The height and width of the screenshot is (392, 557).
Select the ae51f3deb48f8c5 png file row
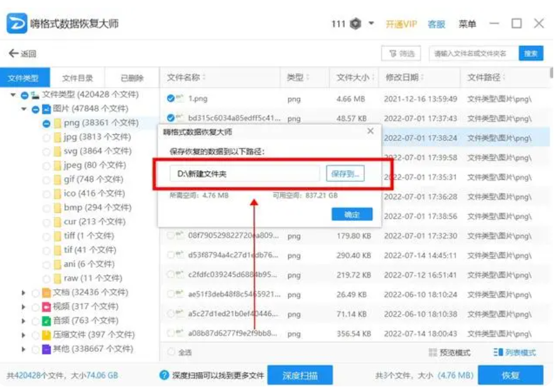point(355,295)
